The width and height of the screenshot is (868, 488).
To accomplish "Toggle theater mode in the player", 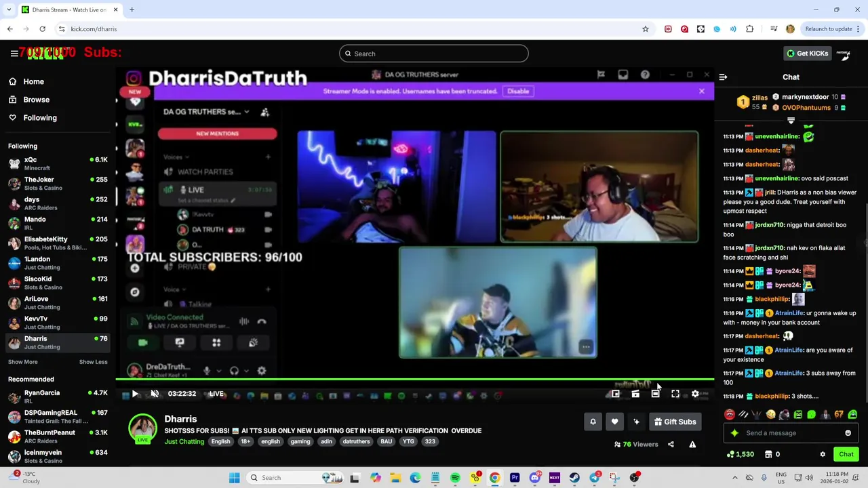I will click(655, 394).
